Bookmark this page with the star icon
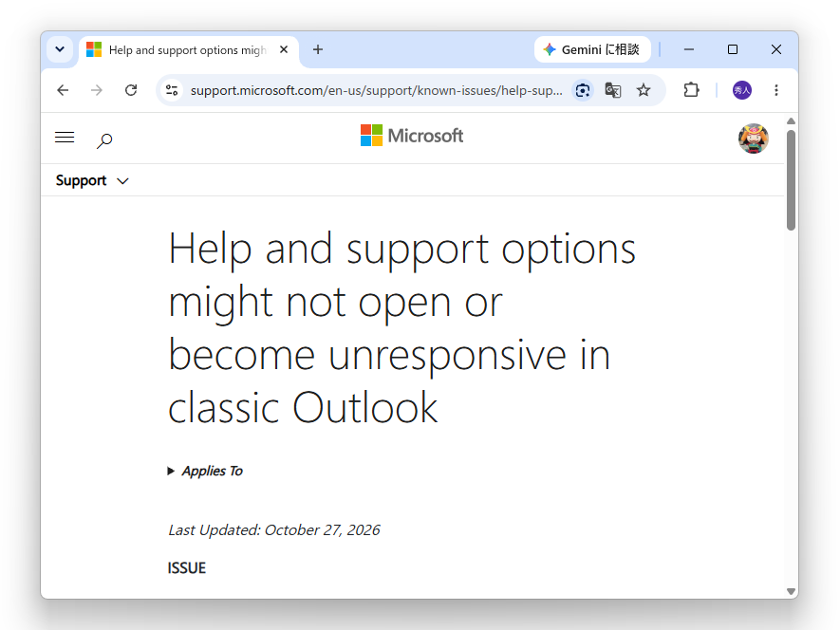 click(644, 90)
